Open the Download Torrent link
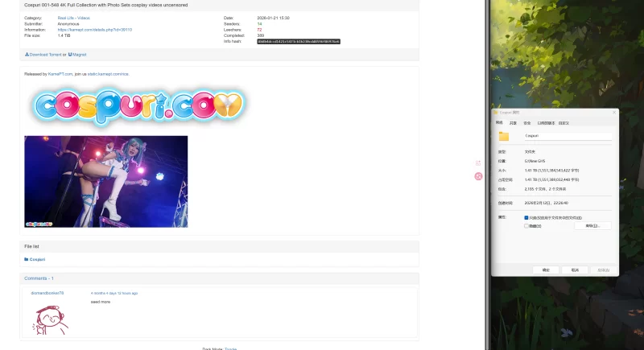 tap(45, 55)
